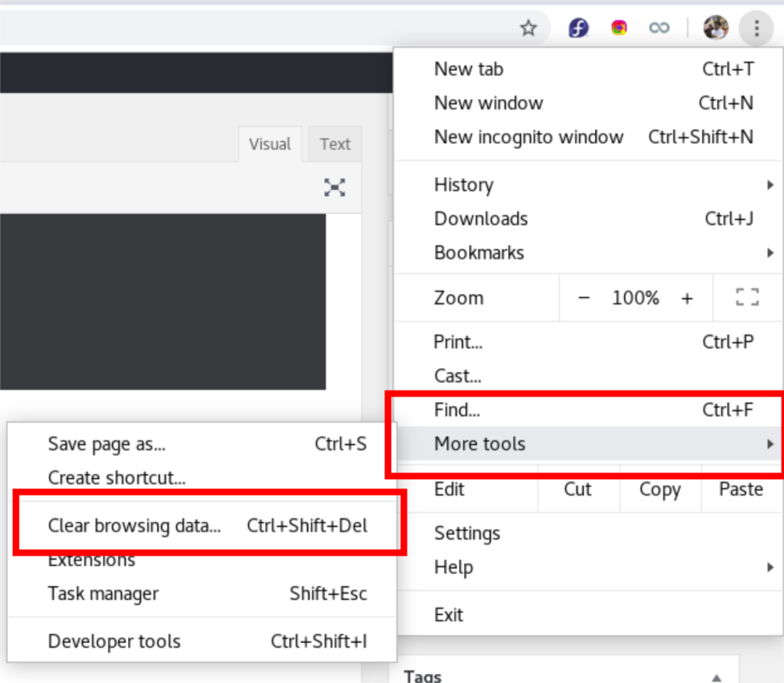This screenshot has height=683, width=784.
Task: Click the editor distraction-free expand icon
Action: click(335, 187)
